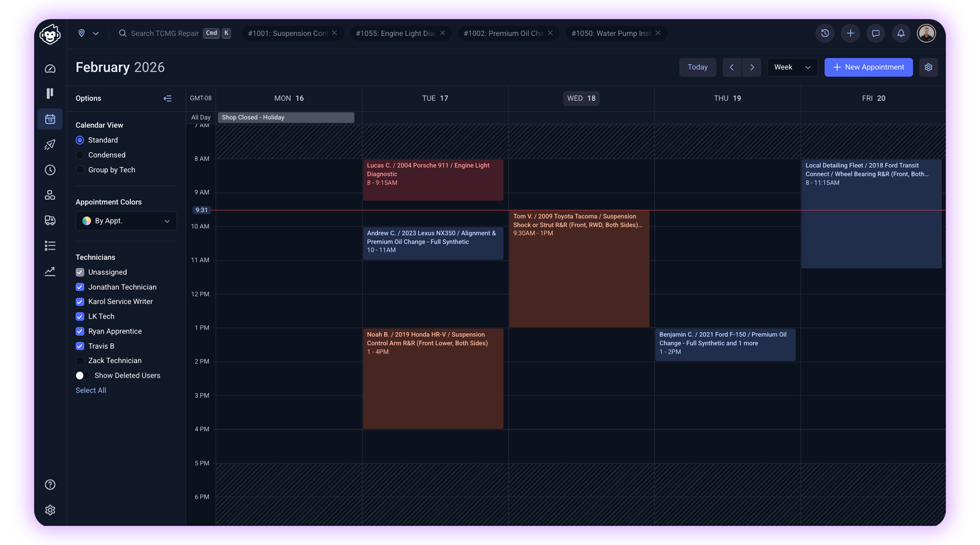Click the Select All technicians link

(91, 391)
